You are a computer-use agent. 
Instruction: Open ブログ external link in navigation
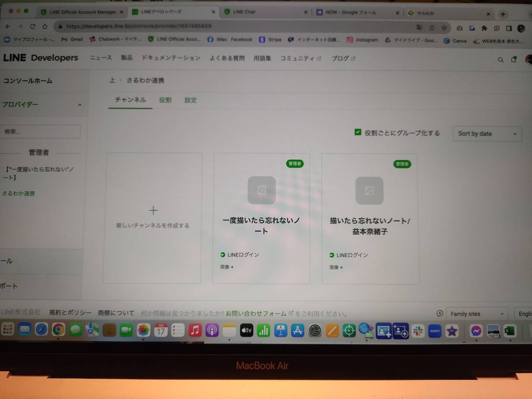tap(343, 58)
